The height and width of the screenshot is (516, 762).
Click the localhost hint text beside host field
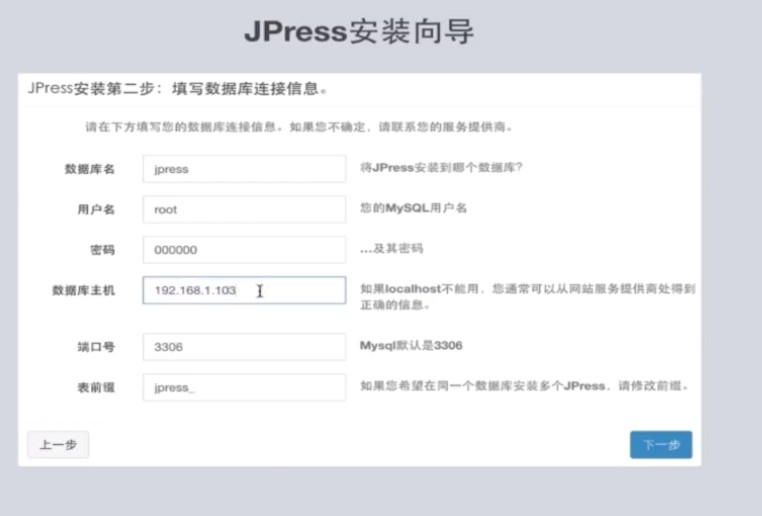[528, 297]
